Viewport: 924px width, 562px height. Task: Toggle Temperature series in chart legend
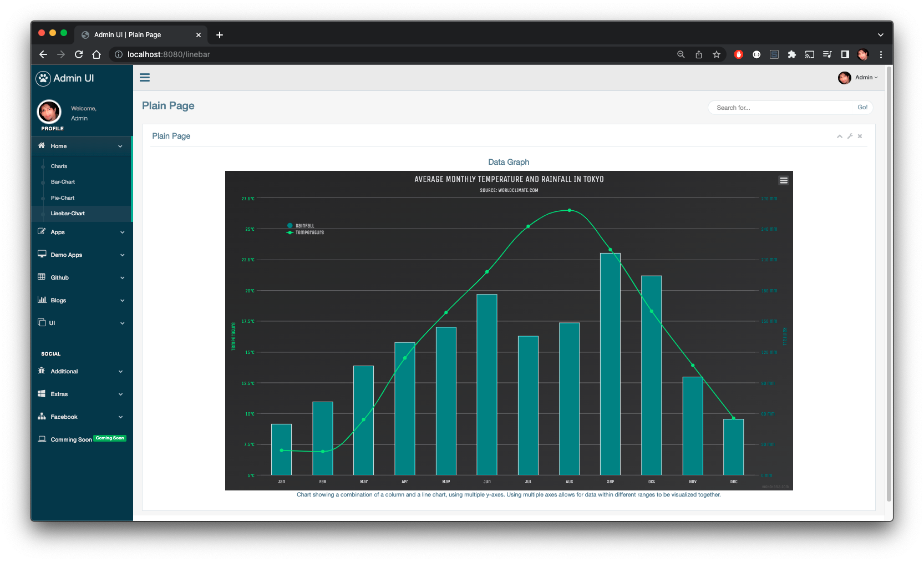point(305,232)
